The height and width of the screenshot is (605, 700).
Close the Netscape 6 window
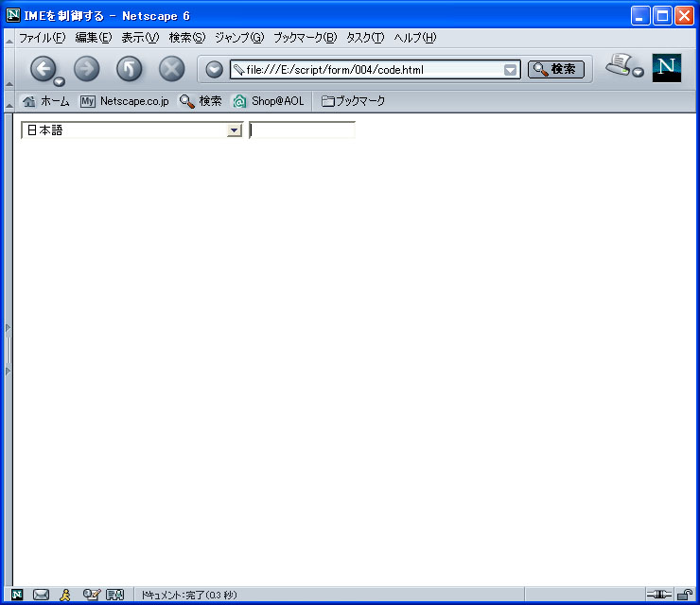click(x=684, y=16)
